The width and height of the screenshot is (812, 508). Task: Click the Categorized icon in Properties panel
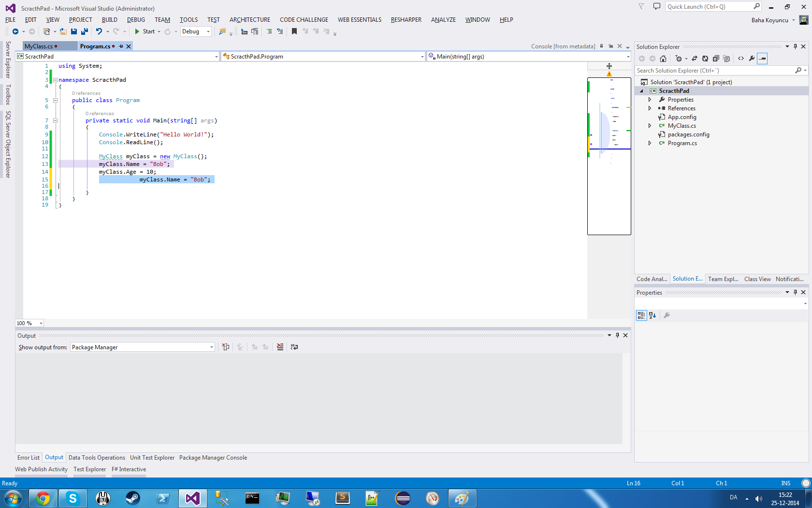click(x=641, y=315)
